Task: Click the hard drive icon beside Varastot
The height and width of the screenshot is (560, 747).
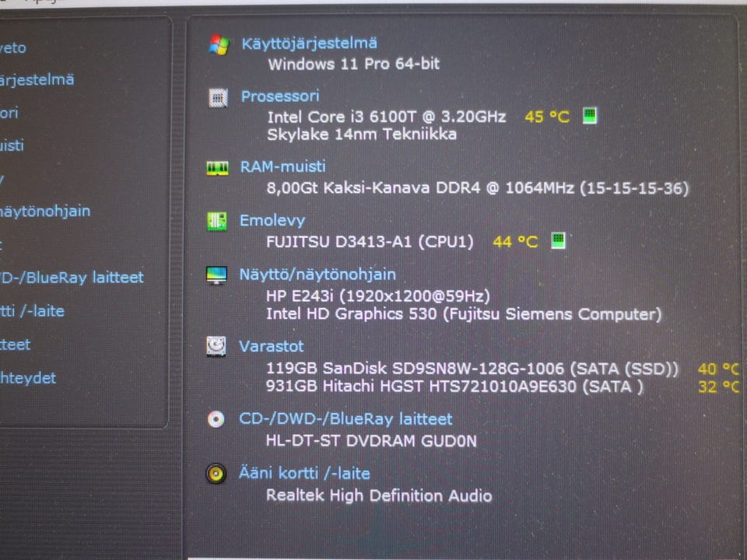Action: point(216,346)
